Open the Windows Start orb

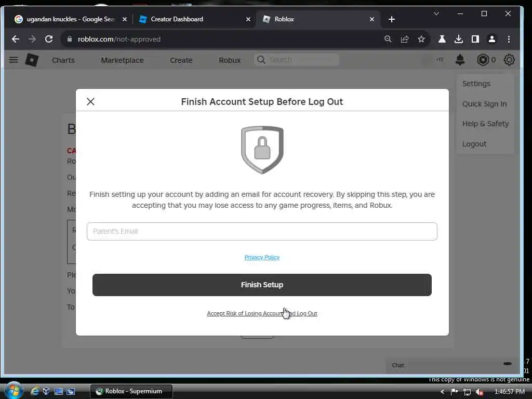[x=14, y=391]
